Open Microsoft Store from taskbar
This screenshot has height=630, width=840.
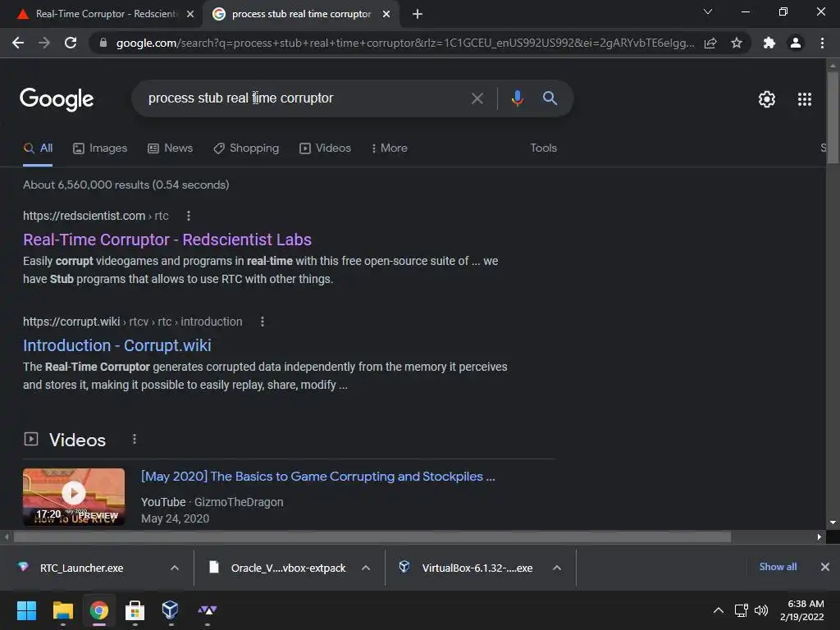pos(135,610)
